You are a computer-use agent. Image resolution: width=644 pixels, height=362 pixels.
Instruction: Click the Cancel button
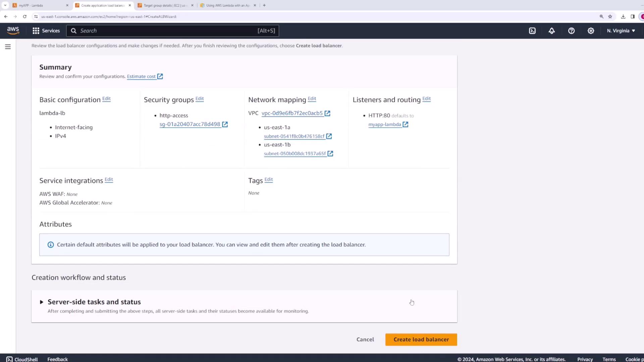coord(365,340)
